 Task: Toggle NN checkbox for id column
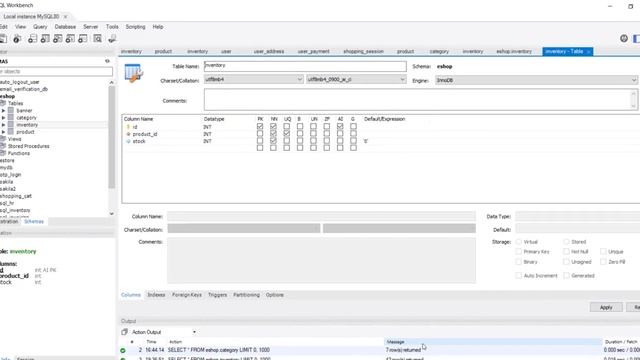pyautogui.click(x=273, y=127)
